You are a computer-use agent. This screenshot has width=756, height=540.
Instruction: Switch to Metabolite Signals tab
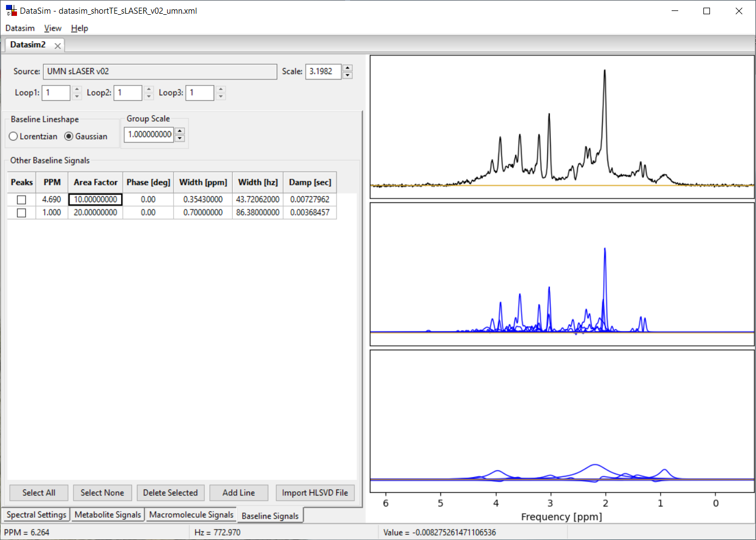107,515
